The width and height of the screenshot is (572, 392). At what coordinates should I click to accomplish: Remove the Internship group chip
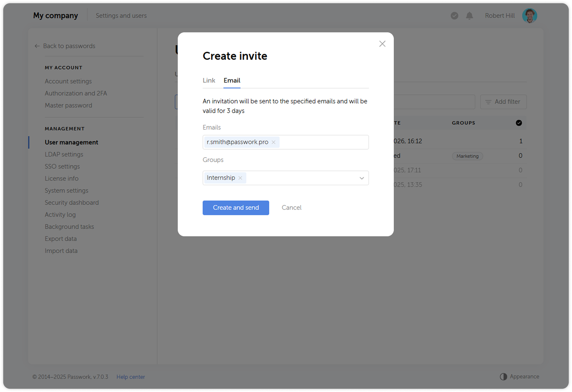[x=240, y=178]
